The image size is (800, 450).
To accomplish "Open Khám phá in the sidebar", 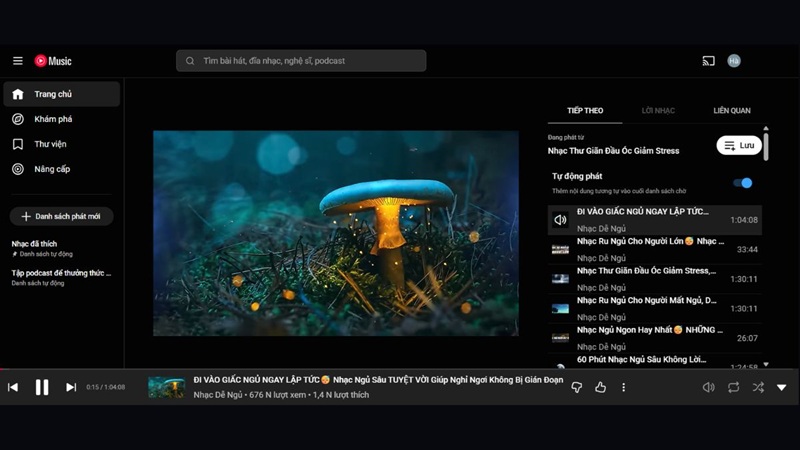I will [x=53, y=119].
